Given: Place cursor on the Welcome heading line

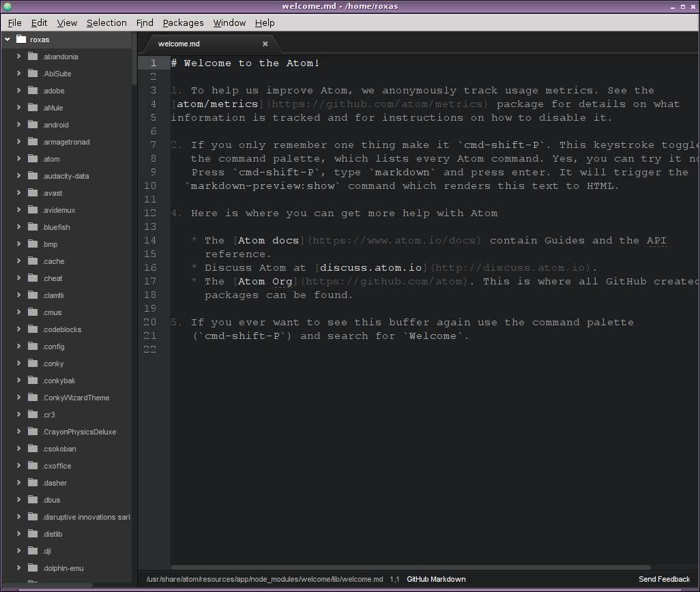Looking at the screenshot, I should pos(245,63).
